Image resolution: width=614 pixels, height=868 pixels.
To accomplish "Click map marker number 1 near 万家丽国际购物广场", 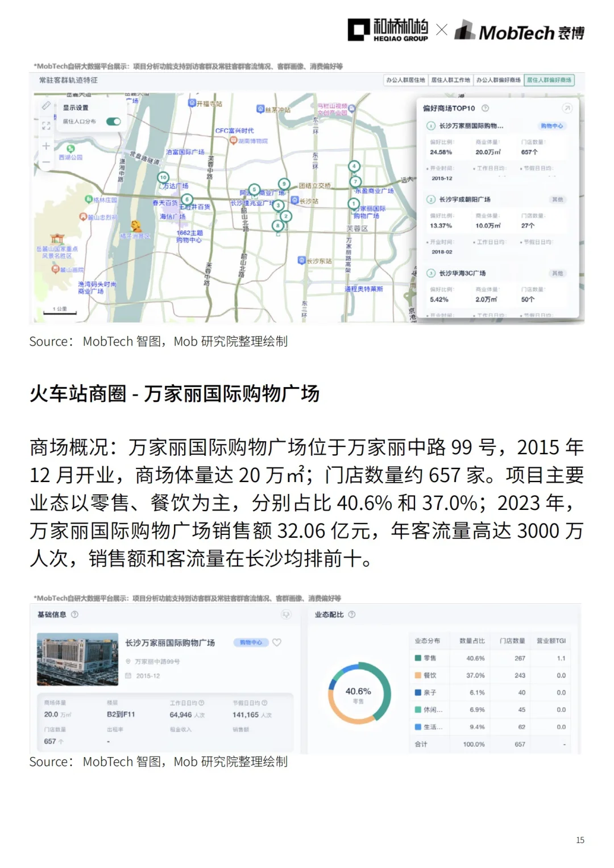I will (354, 203).
